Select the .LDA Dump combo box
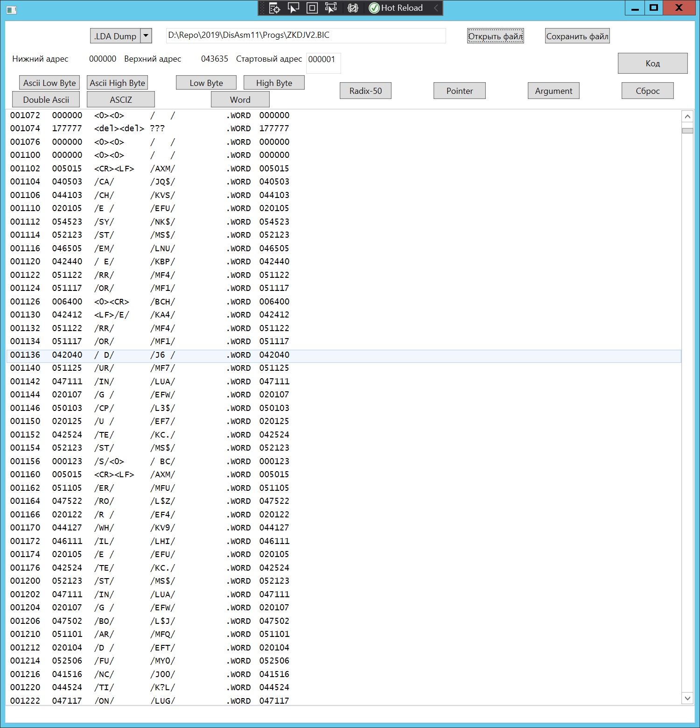The height and width of the screenshot is (728, 700). (115, 36)
